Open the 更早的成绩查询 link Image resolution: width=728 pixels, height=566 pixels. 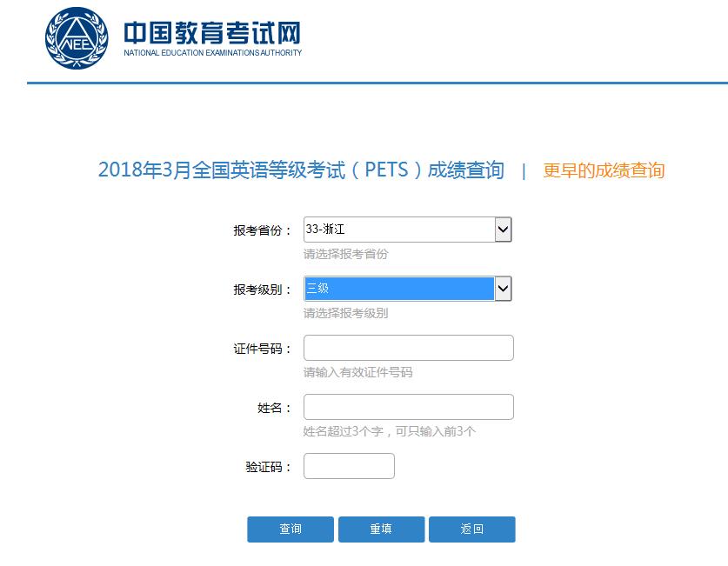(604, 170)
